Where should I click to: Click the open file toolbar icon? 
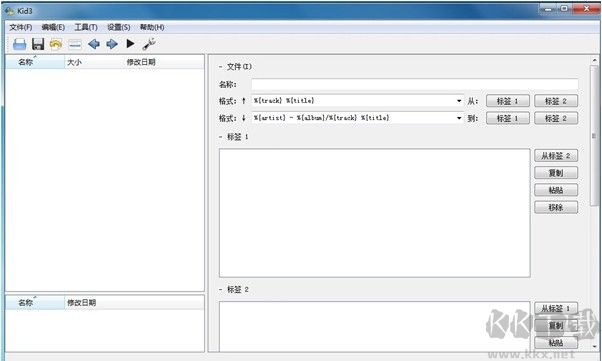point(20,44)
